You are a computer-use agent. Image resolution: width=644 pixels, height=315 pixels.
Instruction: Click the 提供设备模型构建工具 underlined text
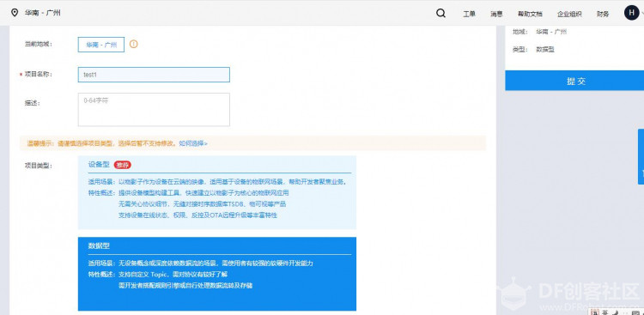coord(149,192)
